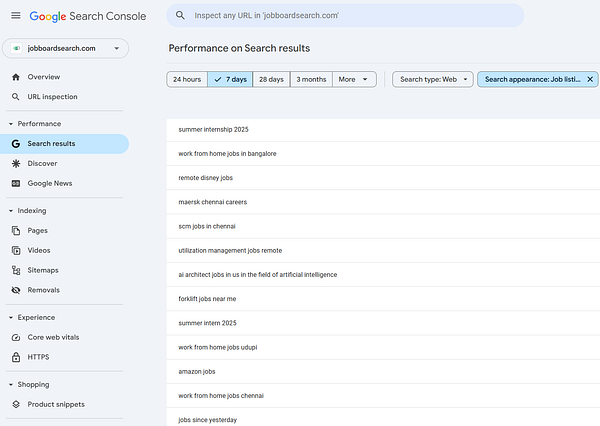Click the Overview home icon
Viewport: 600px width, 426px height.
click(16, 77)
